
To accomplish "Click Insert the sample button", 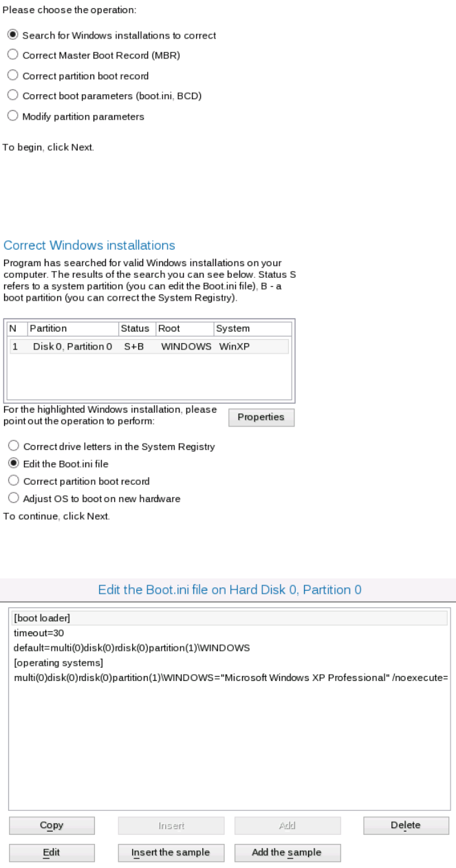I will point(171,853).
